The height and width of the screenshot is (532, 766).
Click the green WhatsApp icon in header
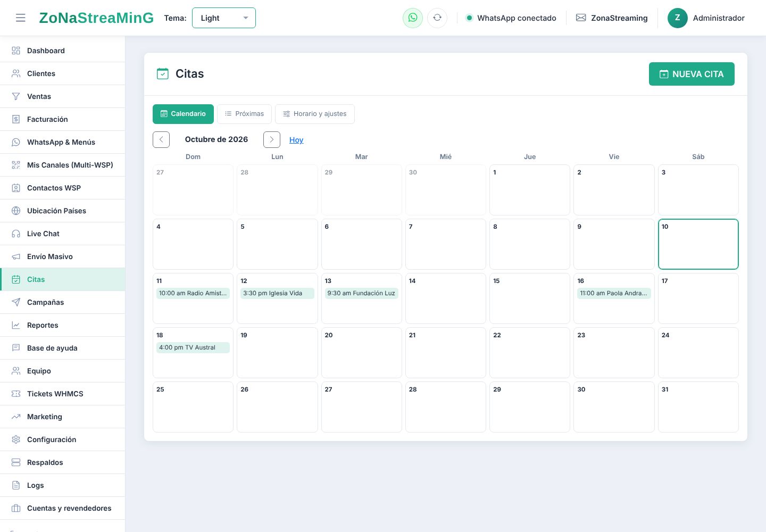tap(413, 18)
